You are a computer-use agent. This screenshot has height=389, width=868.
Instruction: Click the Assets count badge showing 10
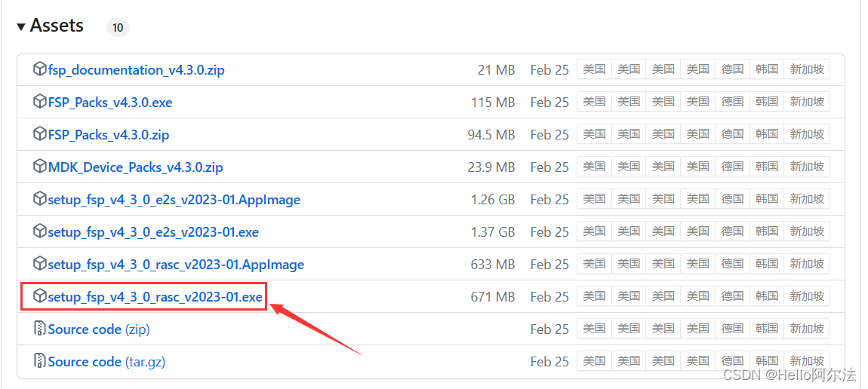118,28
